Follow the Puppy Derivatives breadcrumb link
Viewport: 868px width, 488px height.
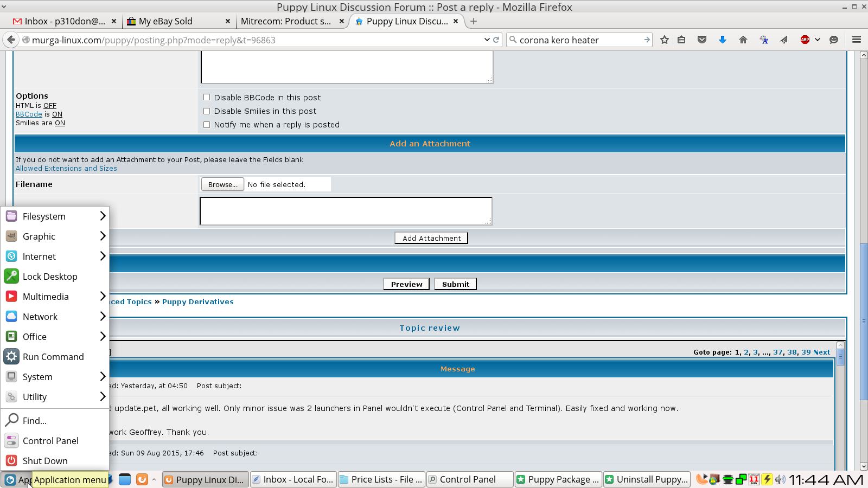tap(197, 302)
